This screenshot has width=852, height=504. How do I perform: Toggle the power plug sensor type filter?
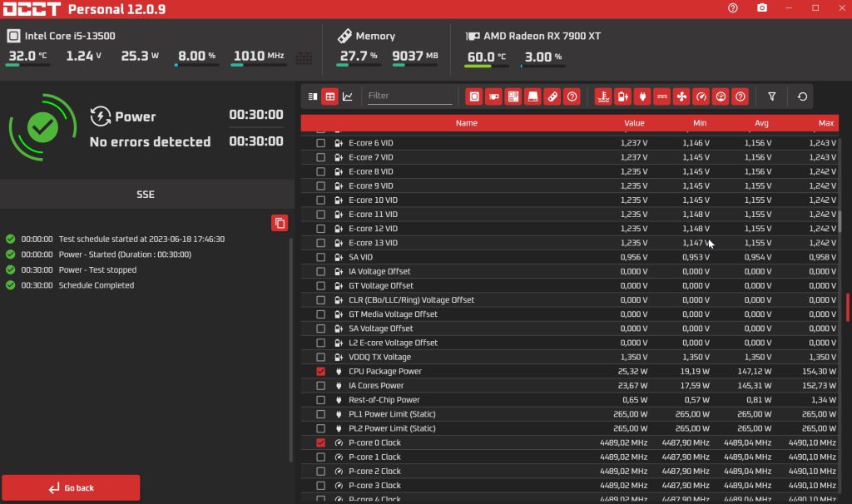tap(642, 96)
